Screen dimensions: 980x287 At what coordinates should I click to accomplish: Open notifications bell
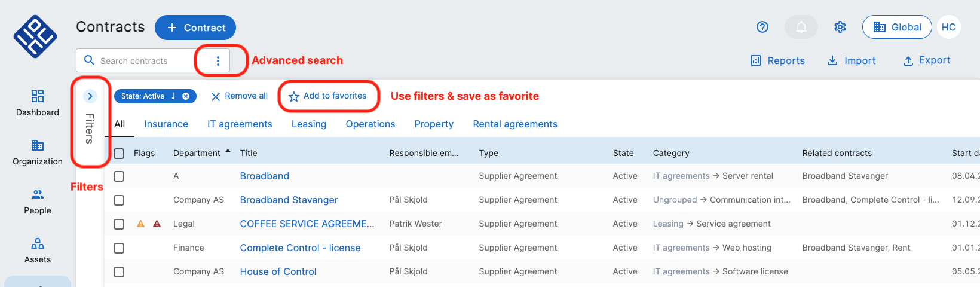pyautogui.click(x=801, y=27)
